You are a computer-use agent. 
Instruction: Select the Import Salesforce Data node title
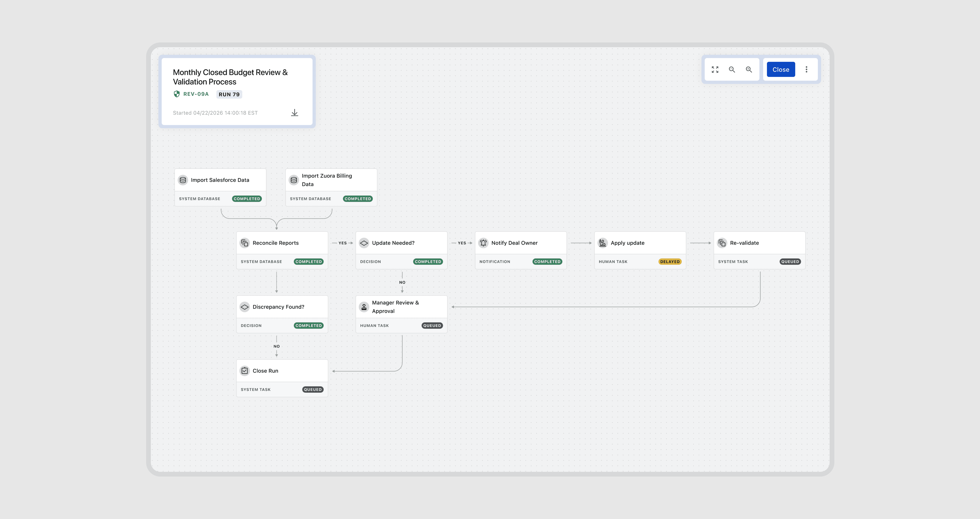220,180
